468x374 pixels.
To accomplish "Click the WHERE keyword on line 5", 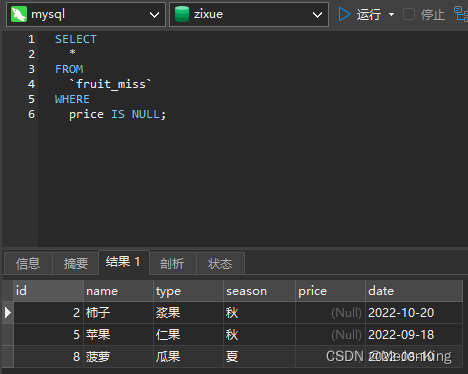I will pos(72,99).
